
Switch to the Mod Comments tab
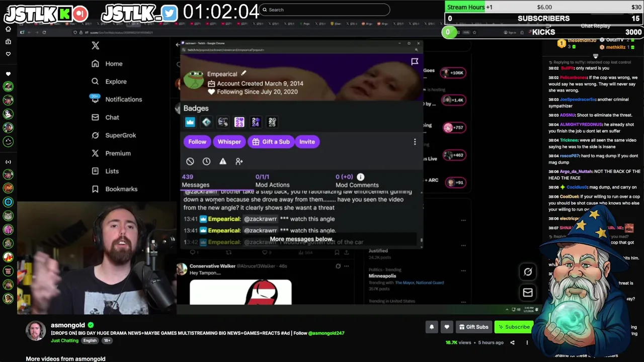[x=357, y=181]
